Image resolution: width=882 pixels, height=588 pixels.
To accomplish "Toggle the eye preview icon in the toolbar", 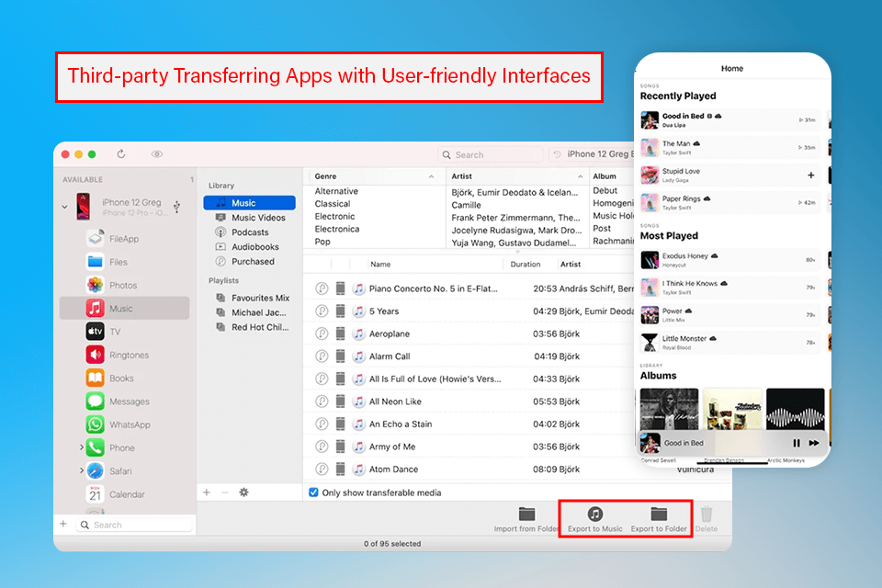I will 157,153.
